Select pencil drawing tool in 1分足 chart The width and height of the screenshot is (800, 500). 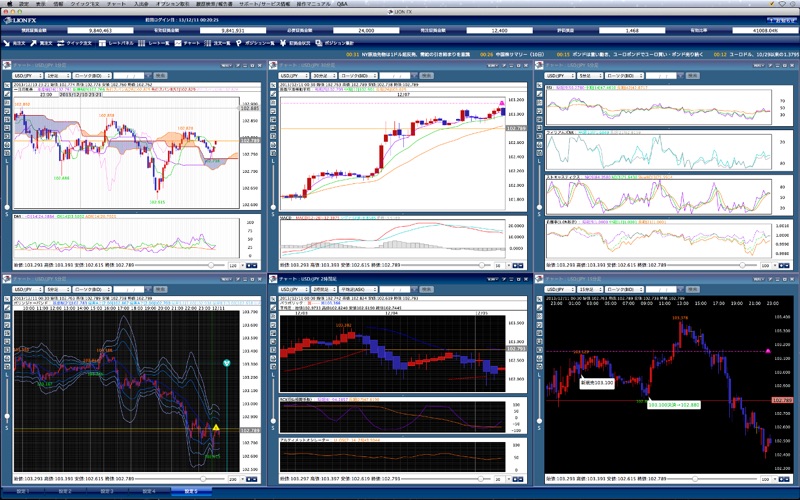7,94
